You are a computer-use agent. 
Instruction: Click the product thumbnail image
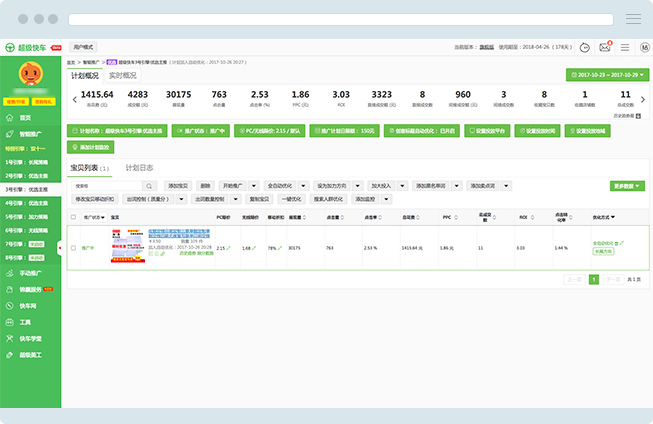tap(128, 246)
